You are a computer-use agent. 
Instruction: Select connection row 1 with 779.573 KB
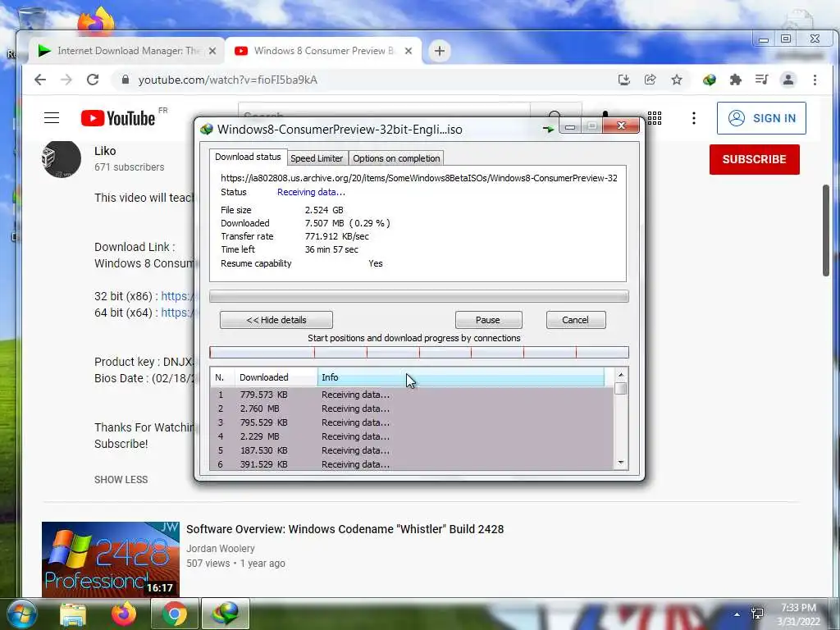point(412,395)
